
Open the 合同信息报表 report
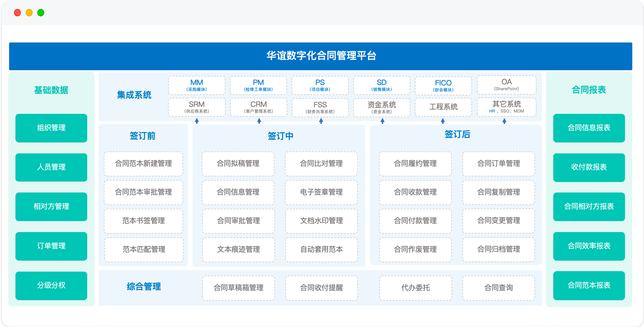[x=589, y=128]
